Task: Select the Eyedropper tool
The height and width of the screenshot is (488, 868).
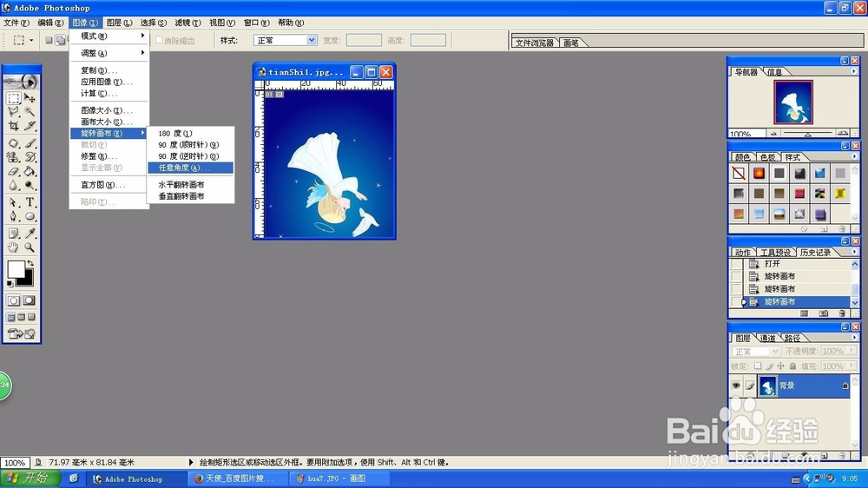Action: pyautogui.click(x=30, y=234)
